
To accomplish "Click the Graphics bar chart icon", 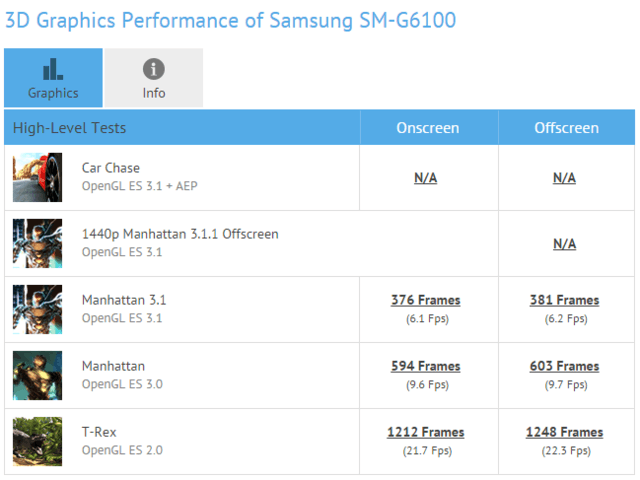I will click(53, 69).
